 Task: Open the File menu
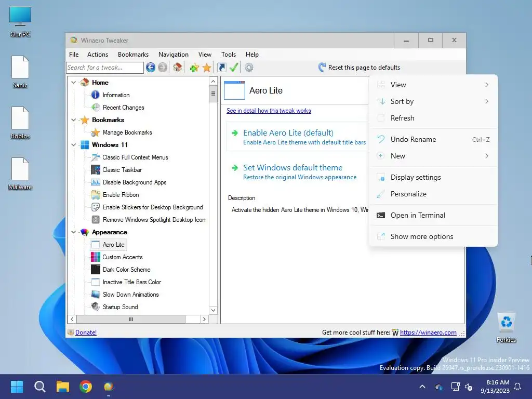74,54
